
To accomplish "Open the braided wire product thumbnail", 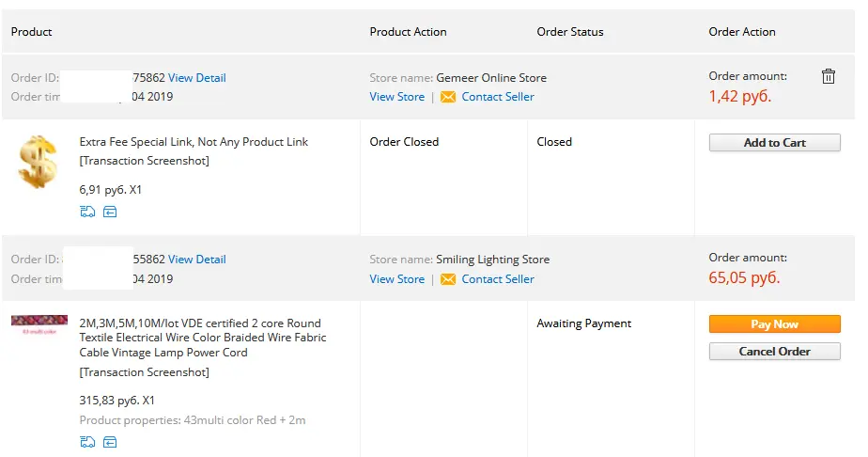I will pos(39,324).
